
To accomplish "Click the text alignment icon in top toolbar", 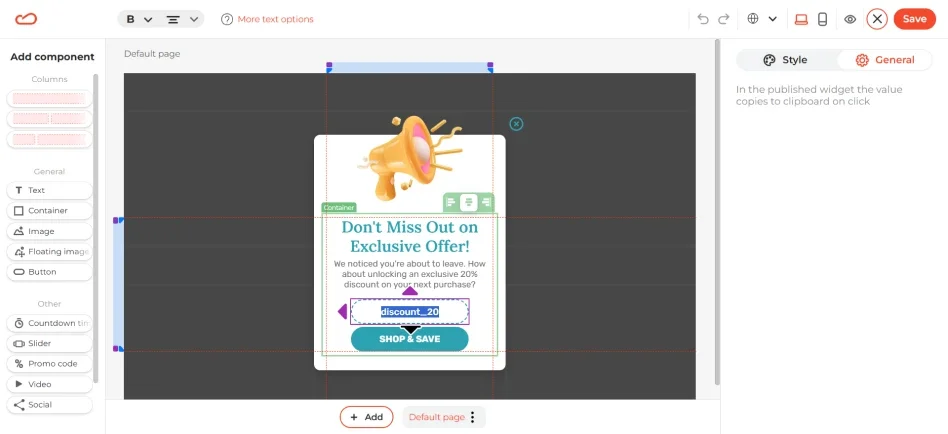I will [173, 19].
